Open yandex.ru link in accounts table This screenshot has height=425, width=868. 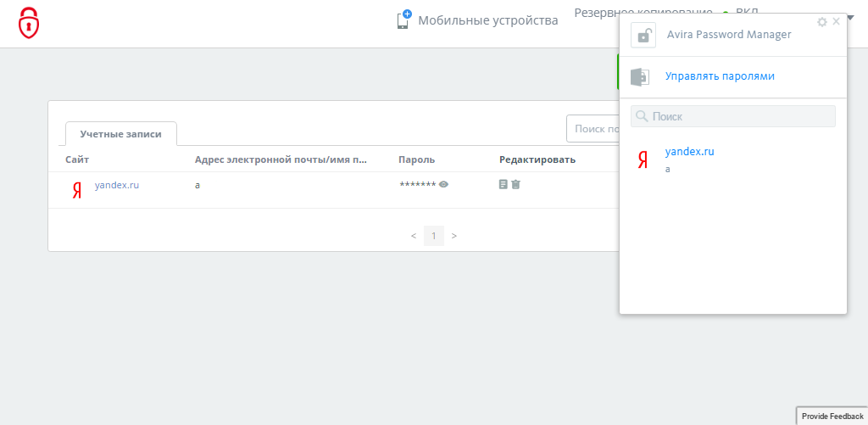coord(117,185)
